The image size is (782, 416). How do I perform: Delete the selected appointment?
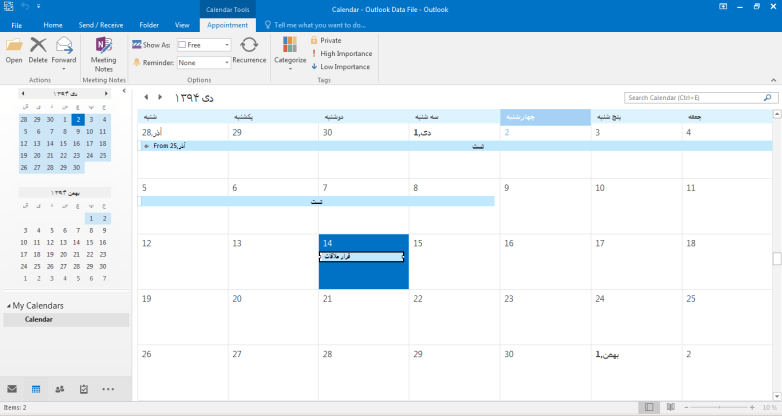38,49
